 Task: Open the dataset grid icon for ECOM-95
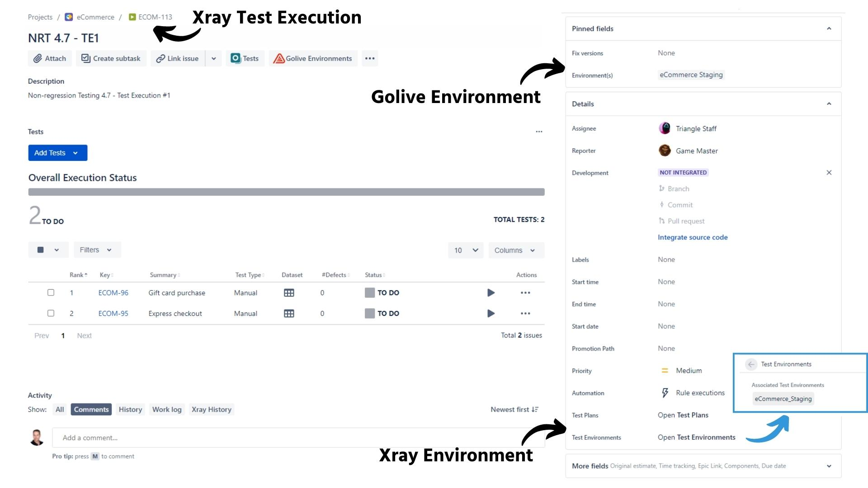tap(289, 313)
